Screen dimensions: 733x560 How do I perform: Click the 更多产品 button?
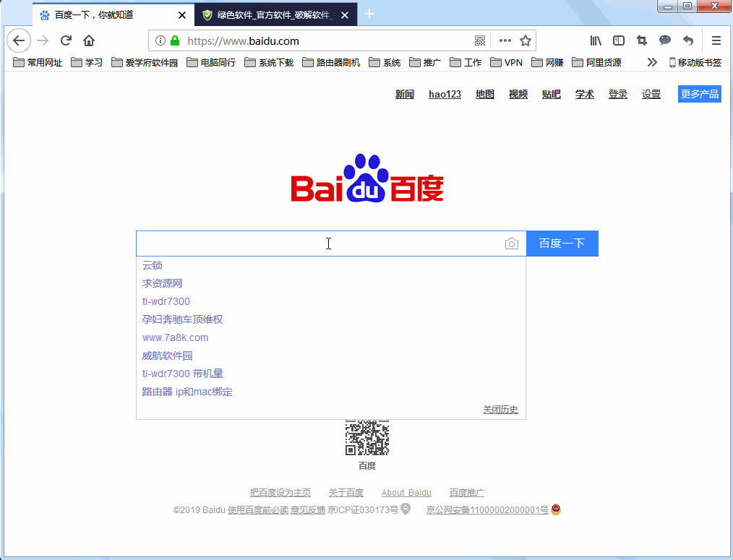(x=699, y=94)
